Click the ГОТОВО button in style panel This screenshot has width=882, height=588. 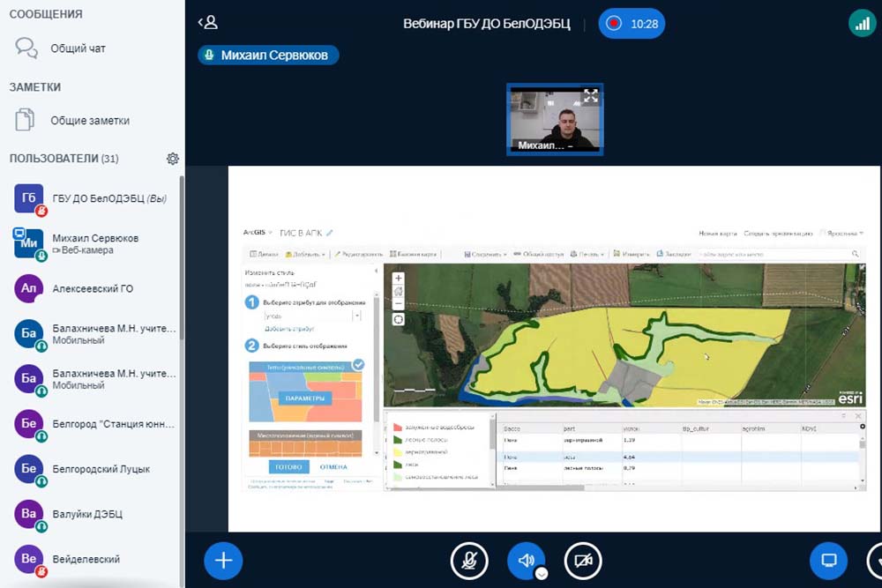coord(288,467)
